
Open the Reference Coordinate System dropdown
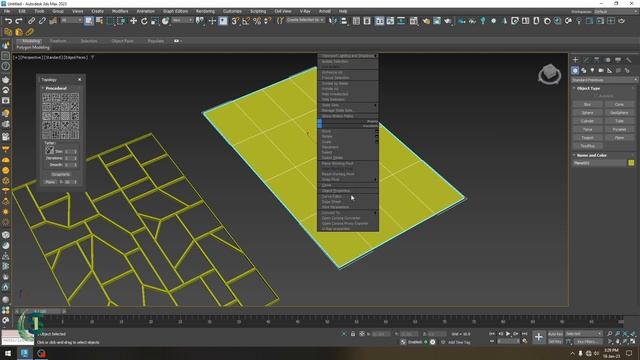point(182,20)
